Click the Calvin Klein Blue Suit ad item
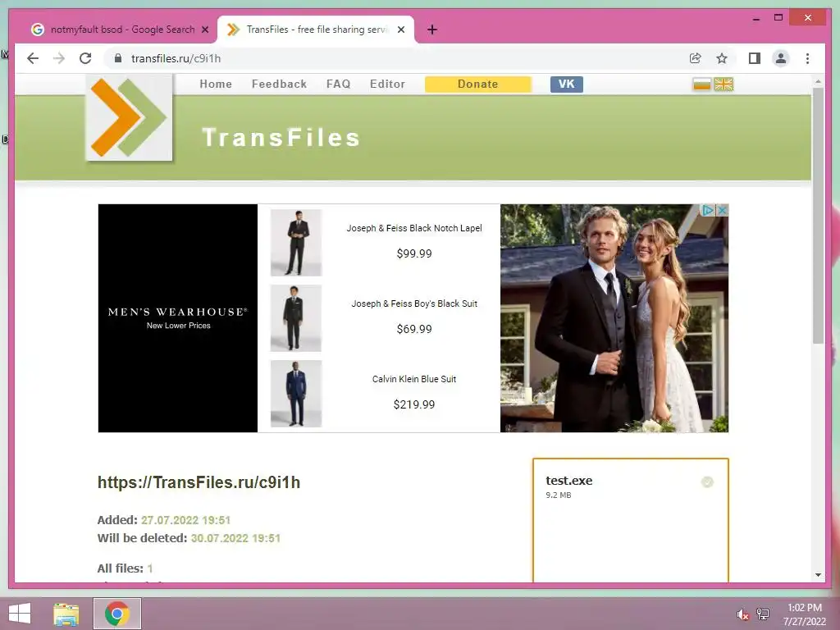Screen dimensions: 840x630 tap(414, 379)
